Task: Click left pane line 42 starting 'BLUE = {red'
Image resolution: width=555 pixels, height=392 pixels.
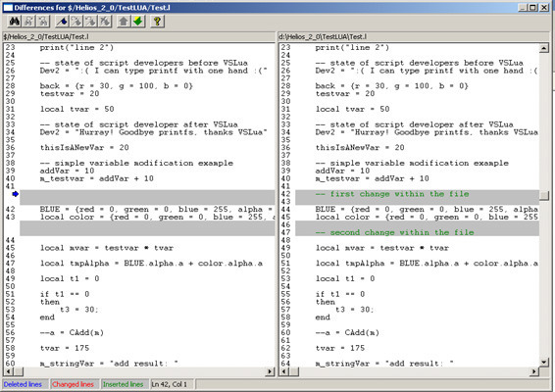Action: tap(156, 210)
